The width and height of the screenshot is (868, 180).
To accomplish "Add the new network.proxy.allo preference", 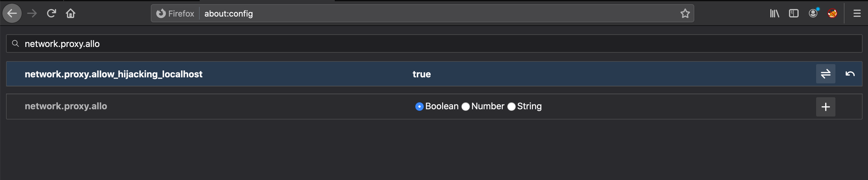I will click(x=825, y=107).
